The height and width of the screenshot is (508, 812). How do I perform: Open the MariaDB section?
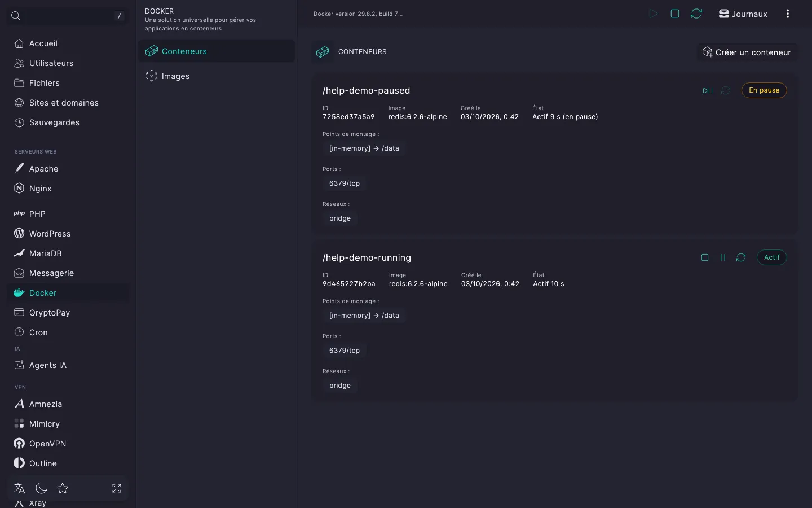[68, 253]
